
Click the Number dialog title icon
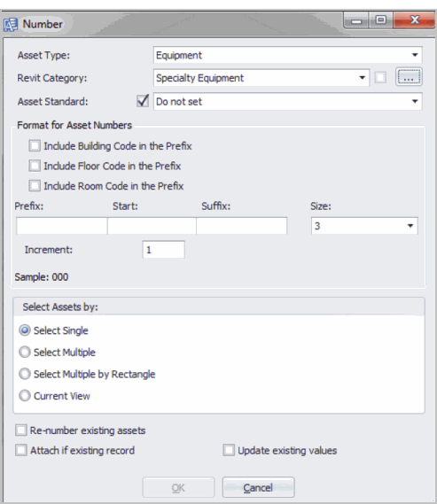click(11, 25)
